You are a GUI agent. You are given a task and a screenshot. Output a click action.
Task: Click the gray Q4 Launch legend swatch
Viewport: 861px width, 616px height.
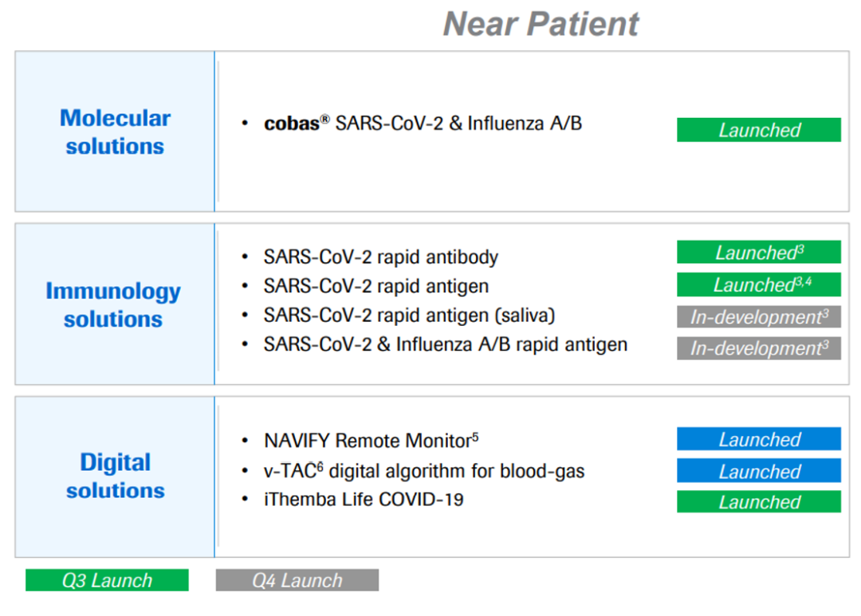click(297, 580)
